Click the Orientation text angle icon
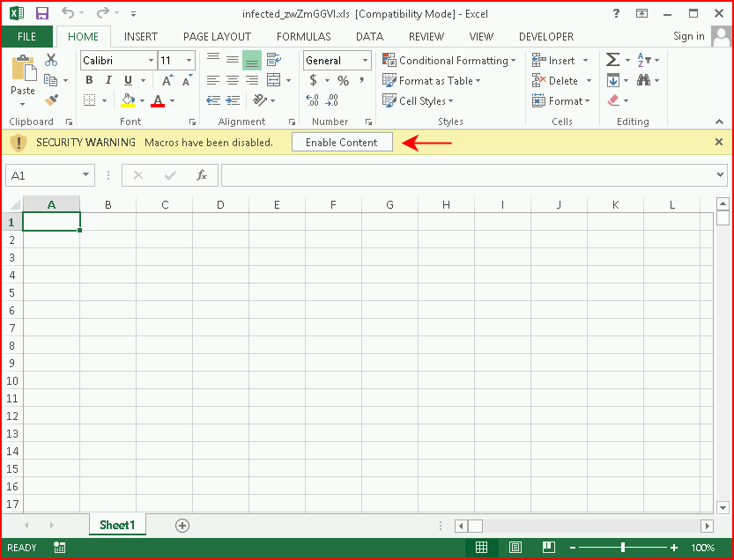734x560 pixels. pos(259,100)
